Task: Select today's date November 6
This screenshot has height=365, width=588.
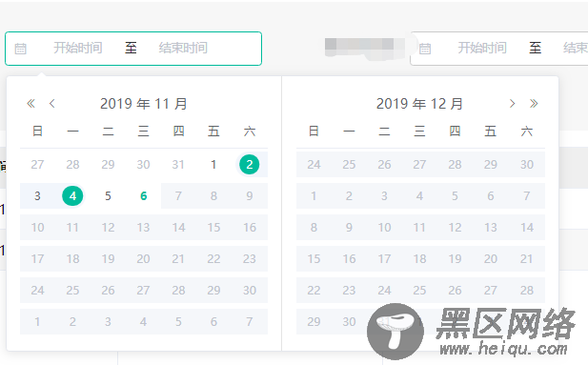Action: [x=143, y=195]
